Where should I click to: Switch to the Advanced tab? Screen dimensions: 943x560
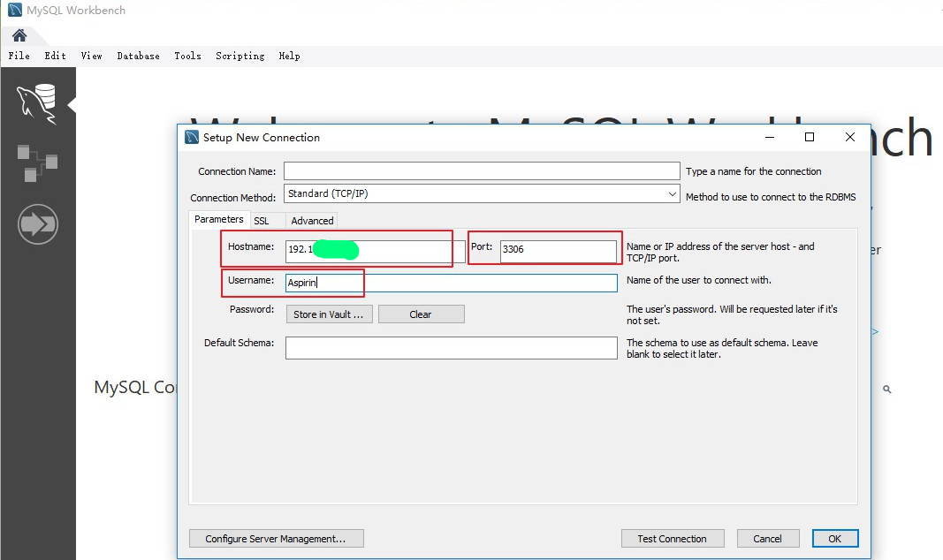[312, 221]
